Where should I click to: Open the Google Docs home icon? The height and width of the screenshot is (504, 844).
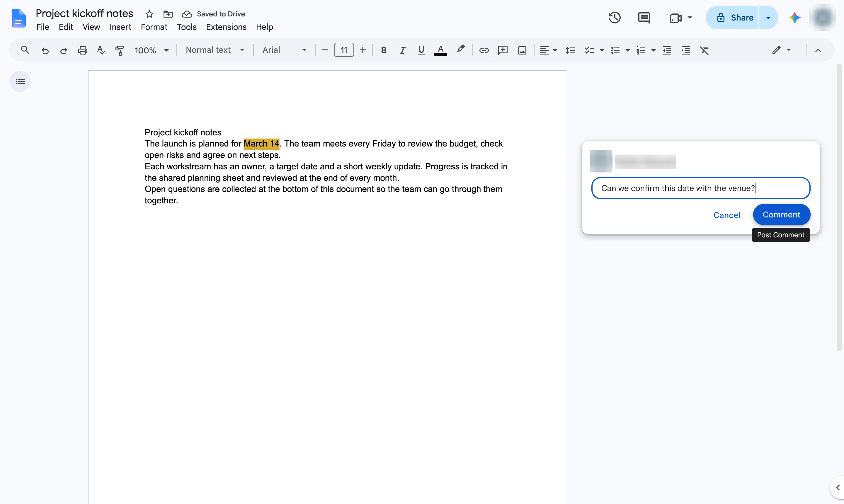click(18, 18)
